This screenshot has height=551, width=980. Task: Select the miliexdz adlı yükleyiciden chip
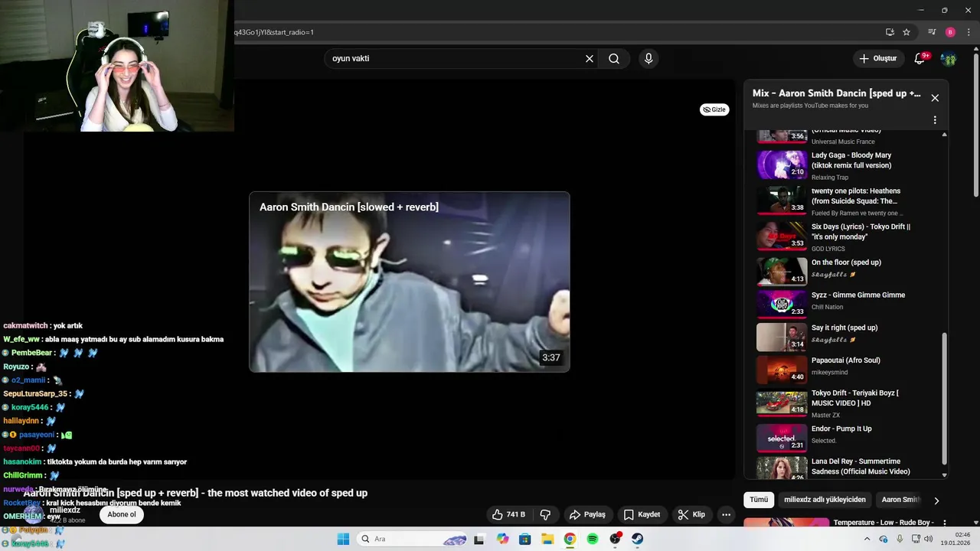pos(825,500)
